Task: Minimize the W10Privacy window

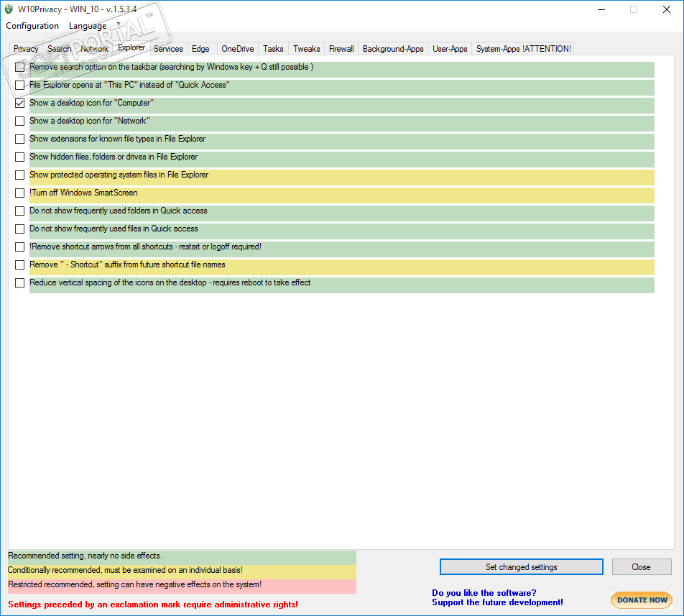Action: pyautogui.click(x=601, y=9)
